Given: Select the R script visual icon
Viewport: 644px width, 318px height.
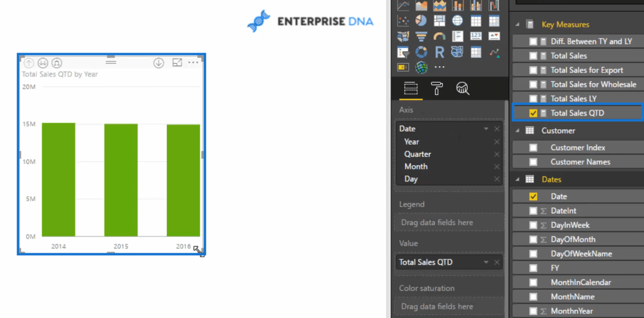Looking at the screenshot, I should coord(440,52).
